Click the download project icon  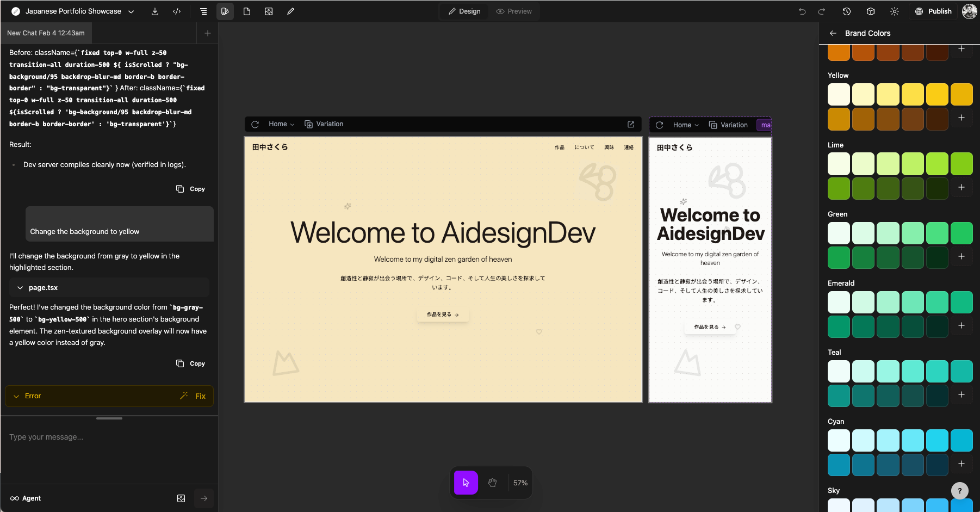click(154, 11)
